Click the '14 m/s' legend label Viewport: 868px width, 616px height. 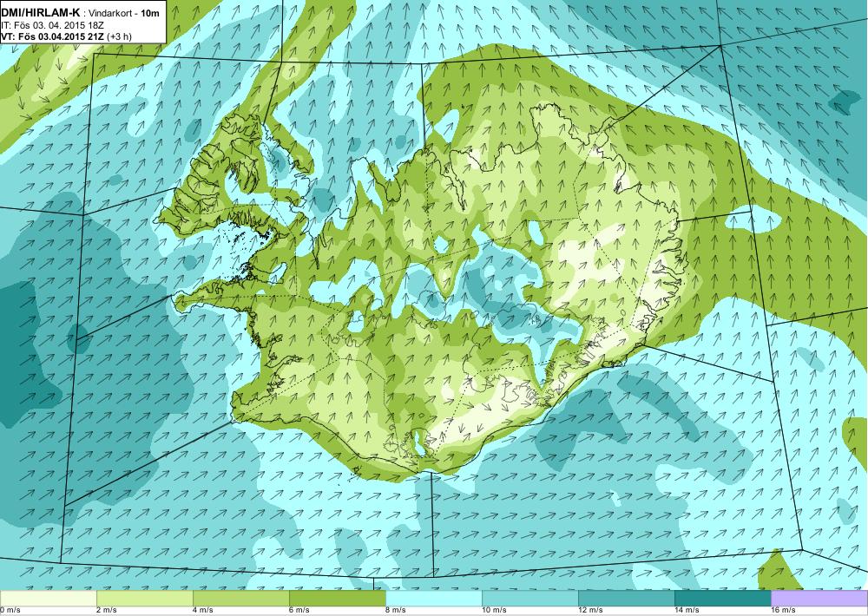pos(687,611)
